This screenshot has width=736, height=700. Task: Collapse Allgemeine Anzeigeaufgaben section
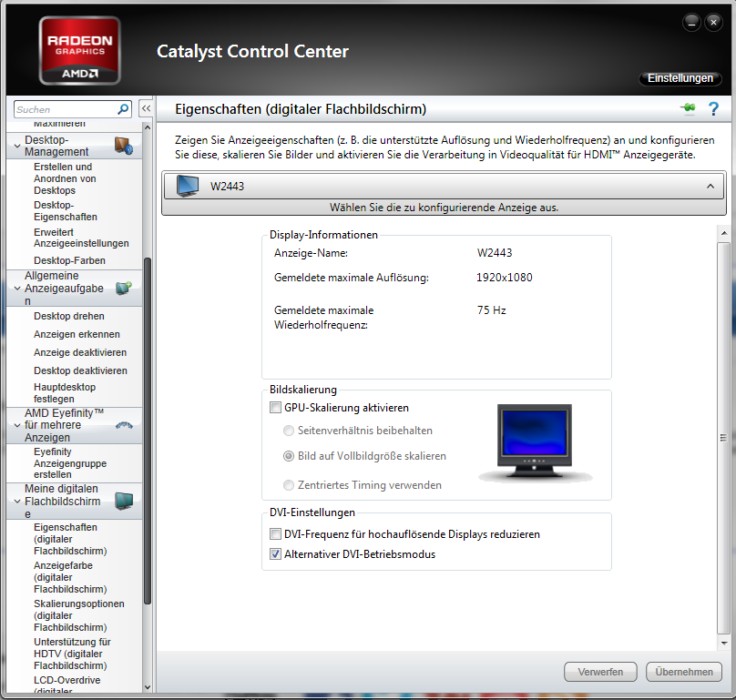pos(17,288)
